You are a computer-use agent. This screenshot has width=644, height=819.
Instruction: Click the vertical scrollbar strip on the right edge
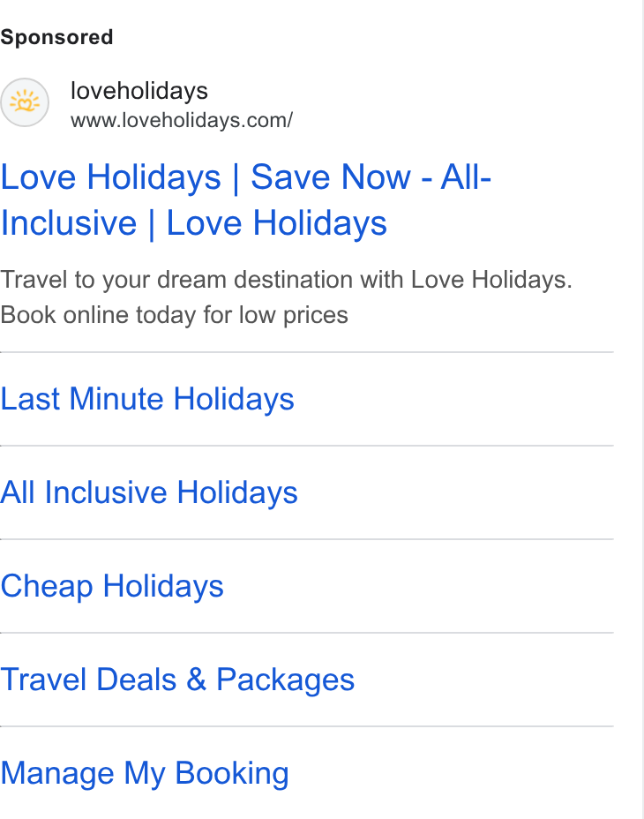tap(642, 409)
